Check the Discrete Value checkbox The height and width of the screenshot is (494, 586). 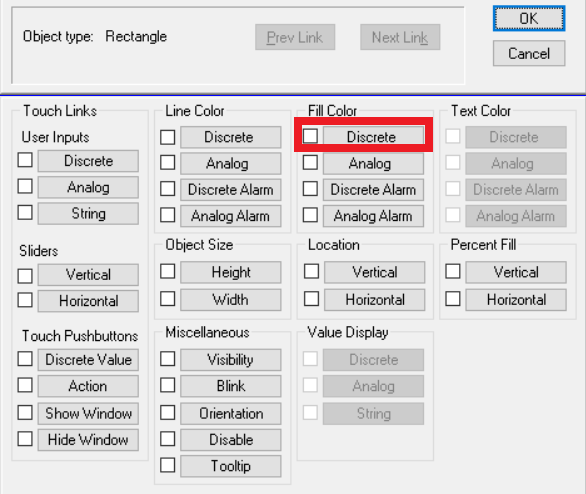pyautogui.click(x=25, y=359)
